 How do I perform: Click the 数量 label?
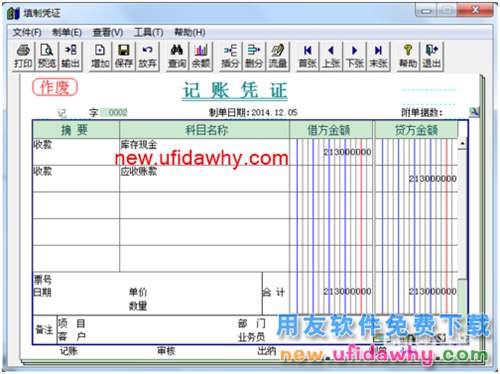coord(138,306)
